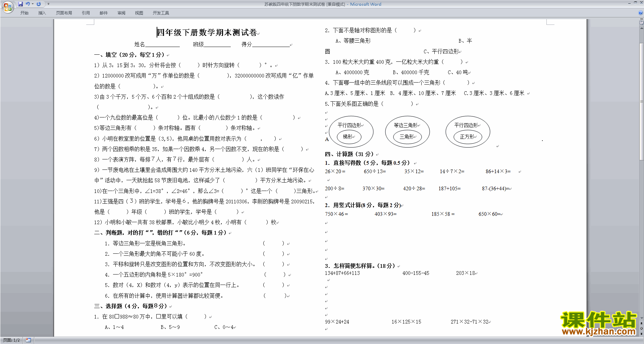Open the 开始 ribbon tab

coord(24,13)
